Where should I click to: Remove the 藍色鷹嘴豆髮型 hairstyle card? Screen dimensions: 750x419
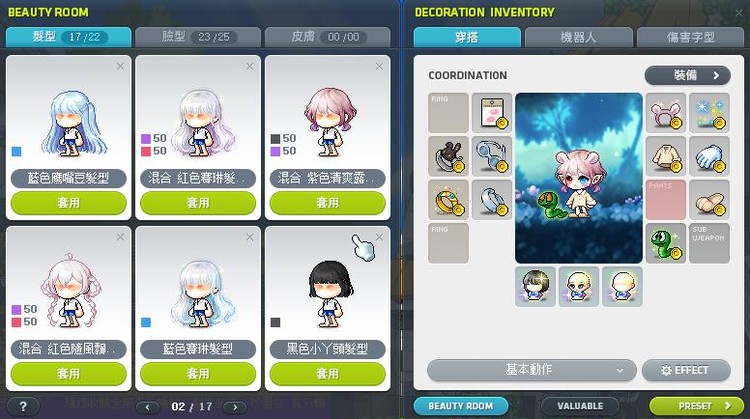pos(120,66)
